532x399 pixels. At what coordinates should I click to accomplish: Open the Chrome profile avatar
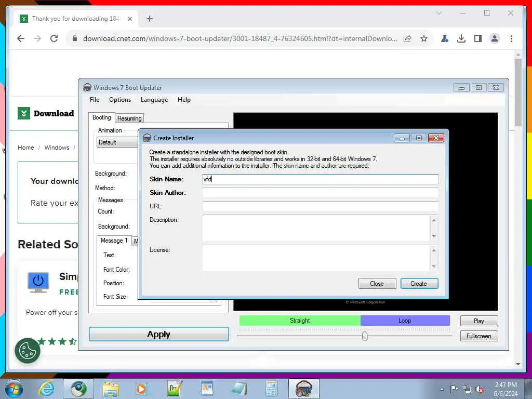pyautogui.click(x=495, y=38)
